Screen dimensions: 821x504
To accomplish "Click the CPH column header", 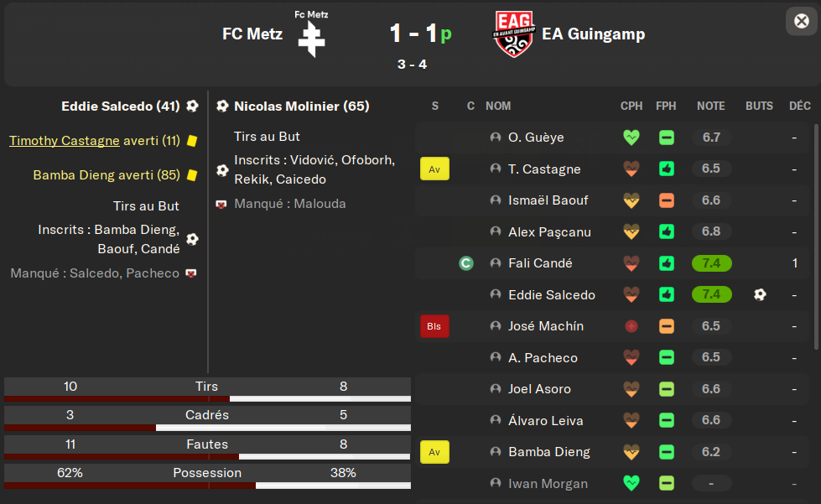I will pyautogui.click(x=631, y=107).
